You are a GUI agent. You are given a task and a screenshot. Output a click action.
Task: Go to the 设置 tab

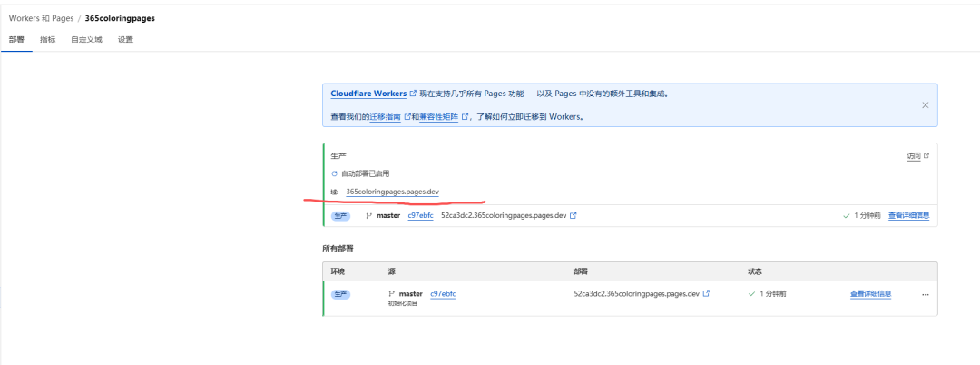click(125, 40)
